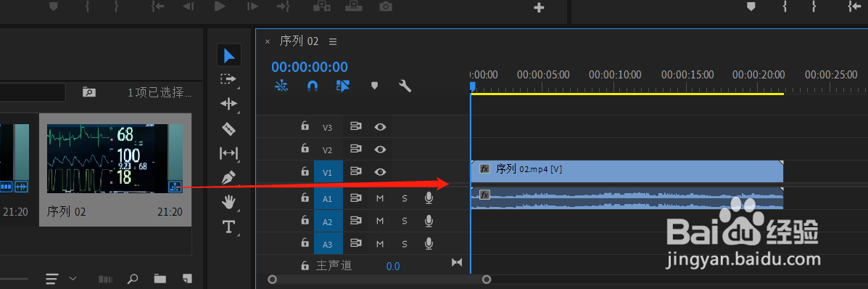Mute track A3
The width and height of the screenshot is (868, 289).
[380, 243]
